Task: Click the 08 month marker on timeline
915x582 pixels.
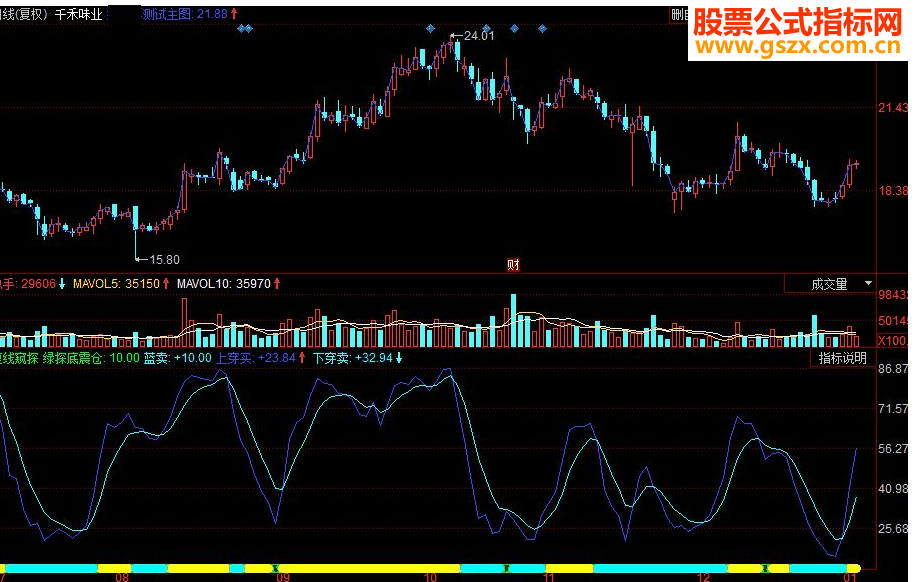Action: (122, 577)
